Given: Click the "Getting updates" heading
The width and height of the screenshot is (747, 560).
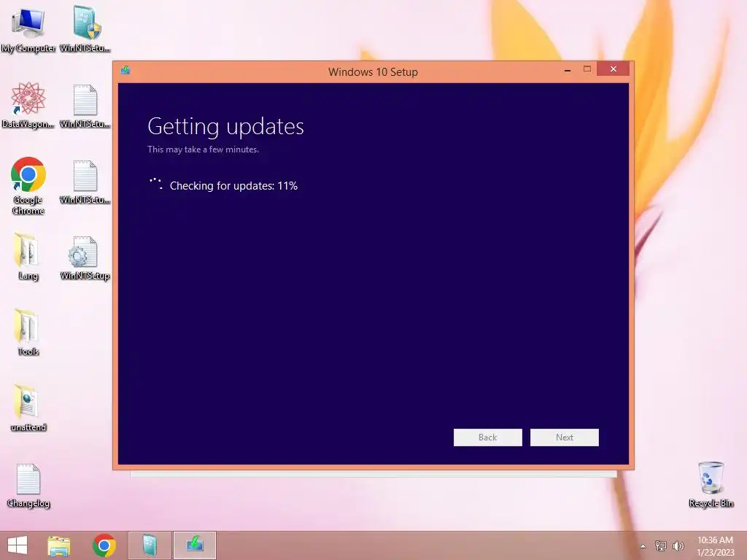Looking at the screenshot, I should point(226,127).
